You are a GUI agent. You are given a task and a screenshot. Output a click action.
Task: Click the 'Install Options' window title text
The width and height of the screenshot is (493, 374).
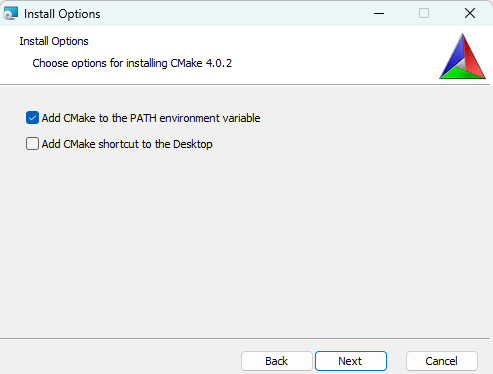tap(62, 14)
